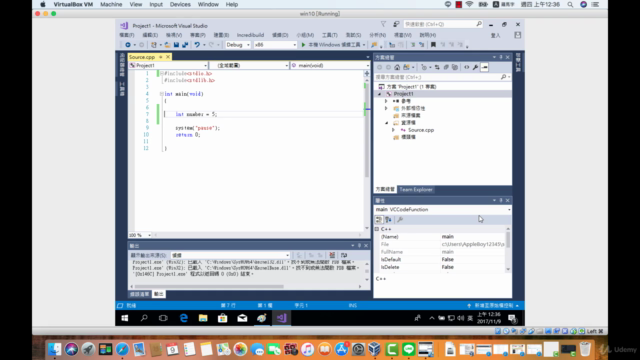Open the 檔案(F) File menu
The height and width of the screenshot is (360, 640).
127,35
